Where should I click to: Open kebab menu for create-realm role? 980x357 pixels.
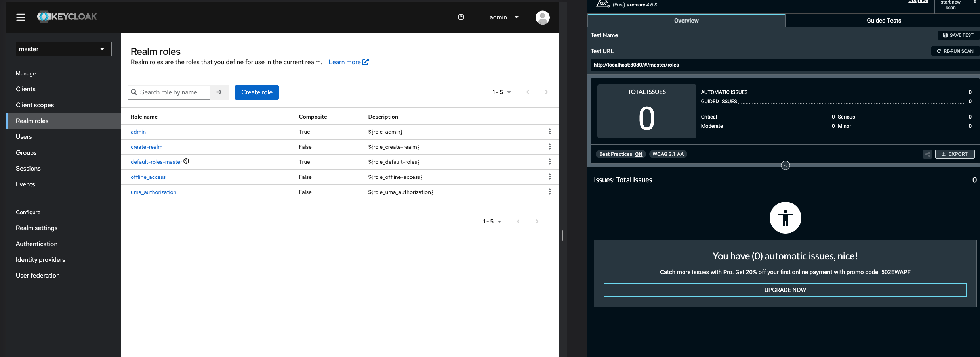tap(549, 146)
